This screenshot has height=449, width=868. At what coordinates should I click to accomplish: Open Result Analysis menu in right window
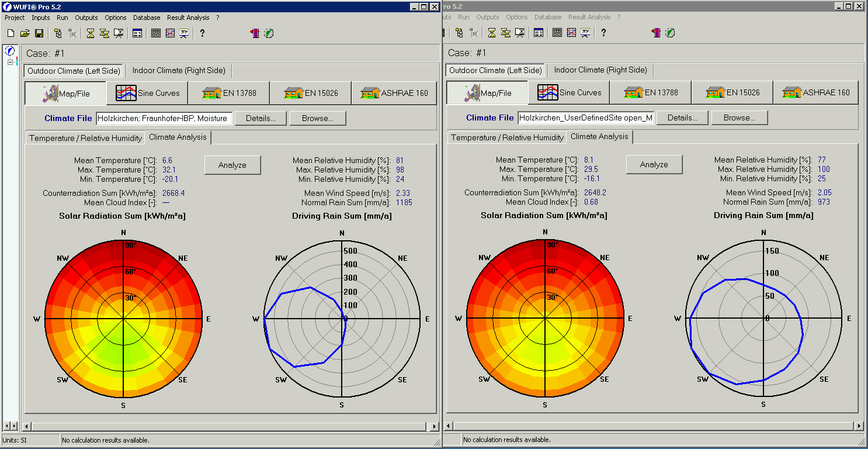point(593,18)
